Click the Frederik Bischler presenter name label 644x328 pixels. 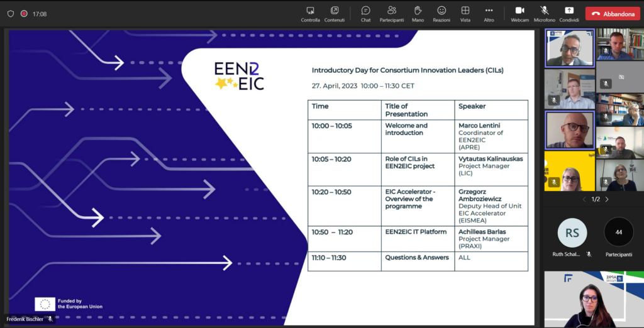[x=25, y=319]
